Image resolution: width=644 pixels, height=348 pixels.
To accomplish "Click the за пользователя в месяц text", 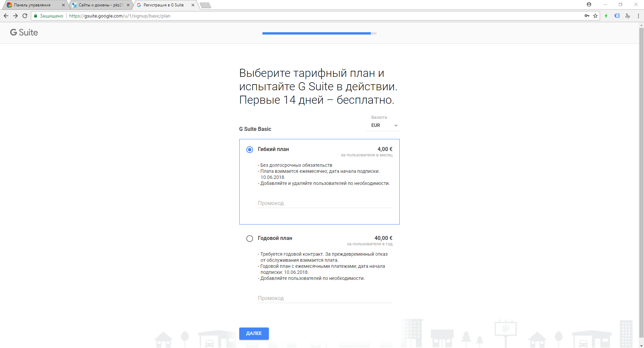I will point(366,155).
